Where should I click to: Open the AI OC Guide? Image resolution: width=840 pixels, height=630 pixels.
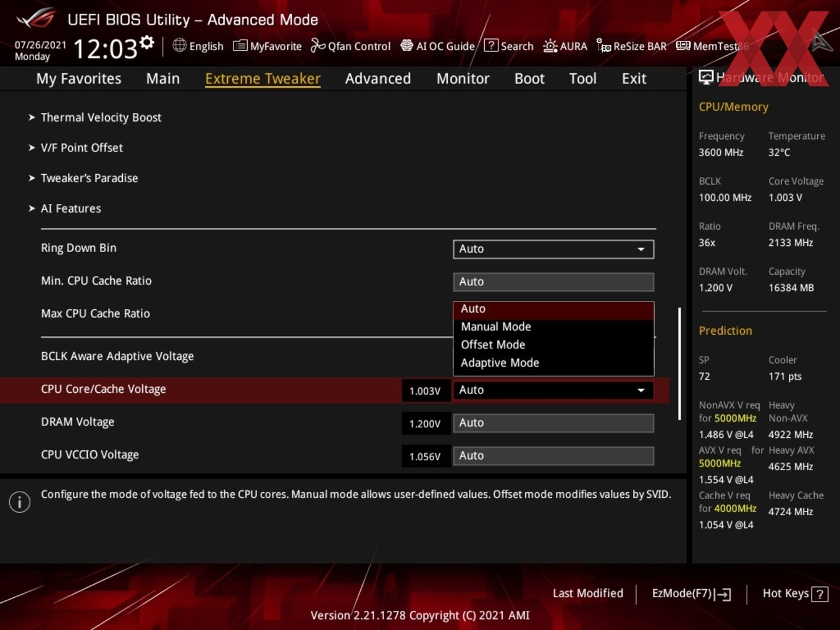pyautogui.click(x=437, y=46)
